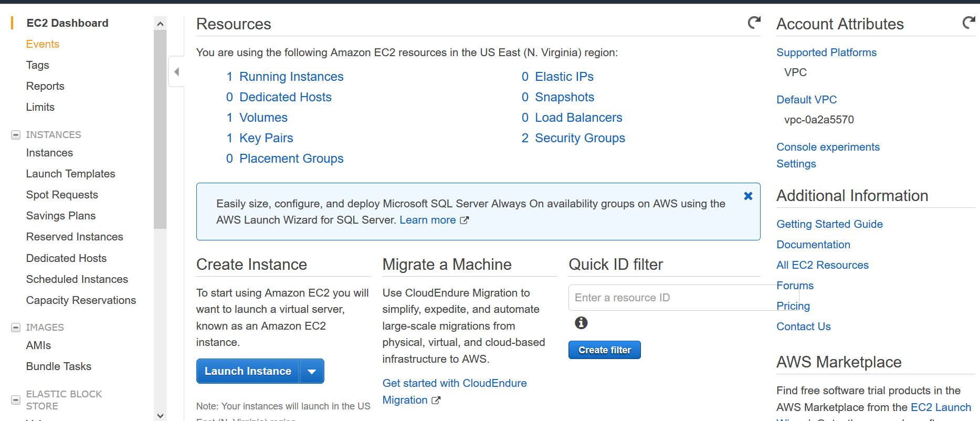Open EC2 Dashboard in sidebar
The height and width of the screenshot is (421, 980).
[67, 23]
